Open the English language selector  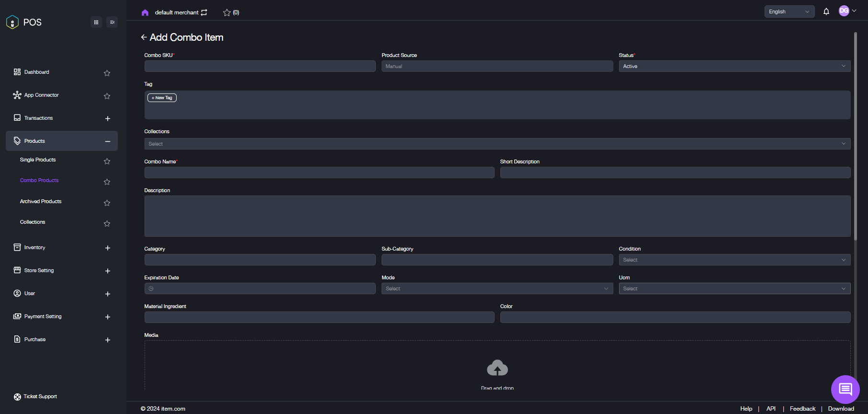789,11
